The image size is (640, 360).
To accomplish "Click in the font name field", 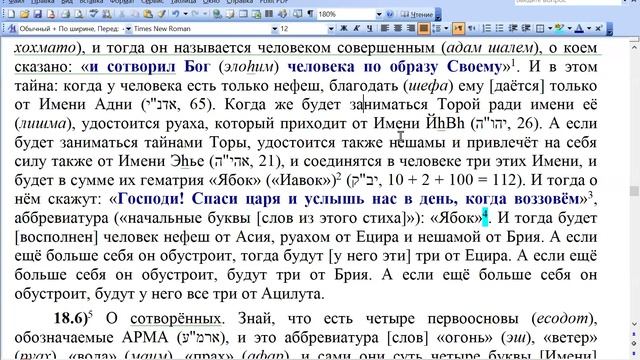I will (x=202, y=29).
